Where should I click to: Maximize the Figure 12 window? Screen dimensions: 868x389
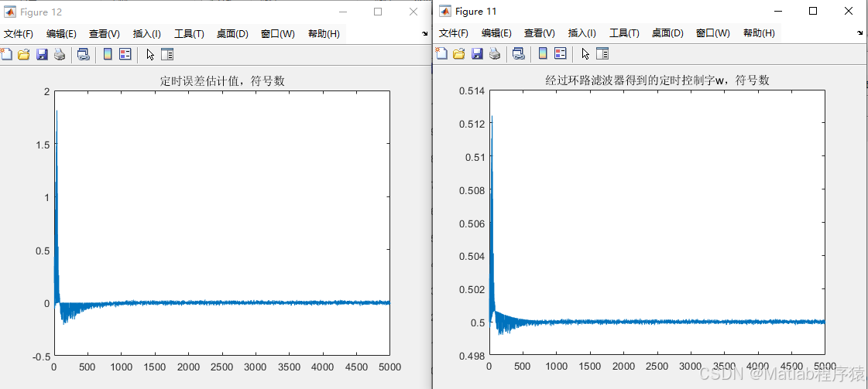click(x=378, y=12)
